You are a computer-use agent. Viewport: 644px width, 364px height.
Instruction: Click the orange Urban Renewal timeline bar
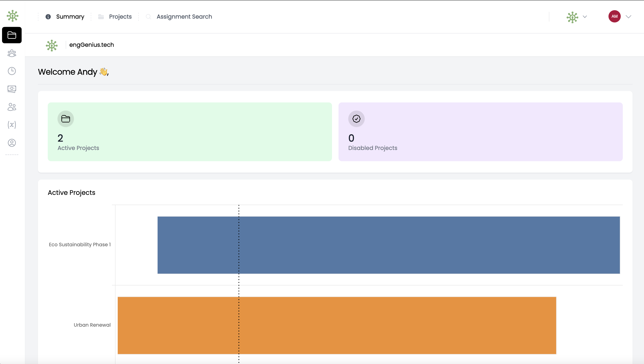tap(337, 325)
